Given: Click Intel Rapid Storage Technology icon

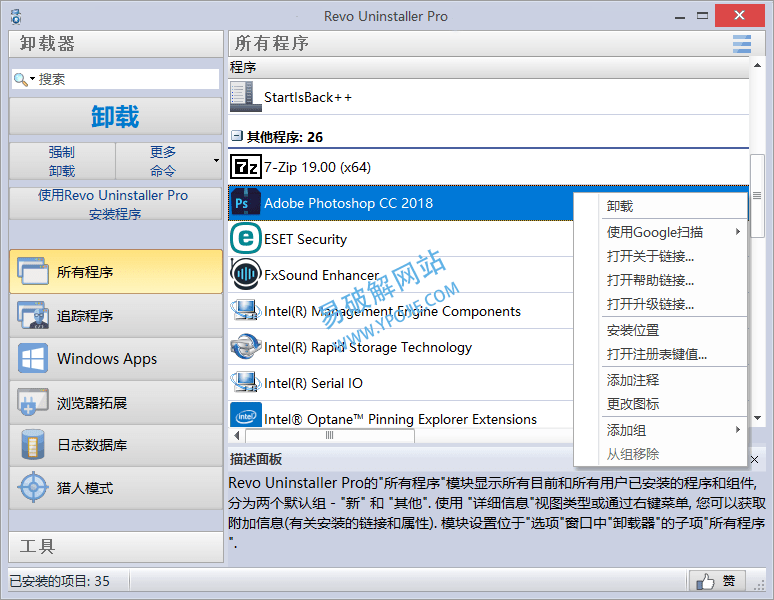Looking at the screenshot, I should [x=245, y=347].
